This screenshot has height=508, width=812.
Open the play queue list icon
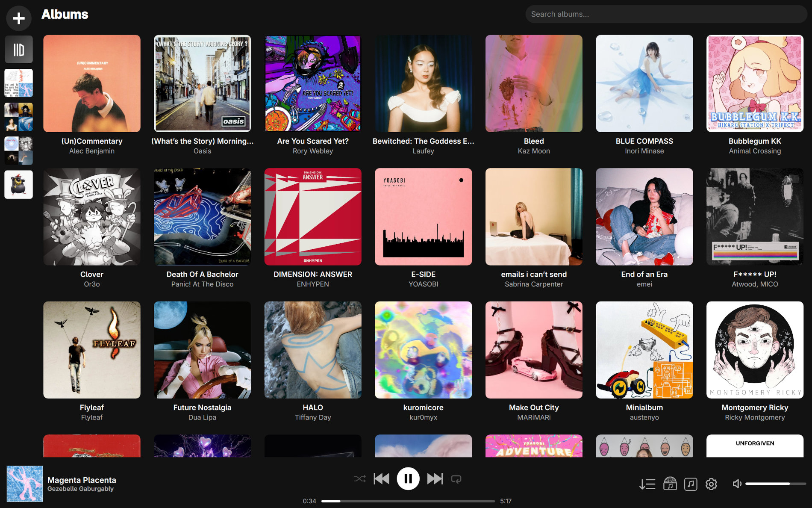click(x=647, y=484)
